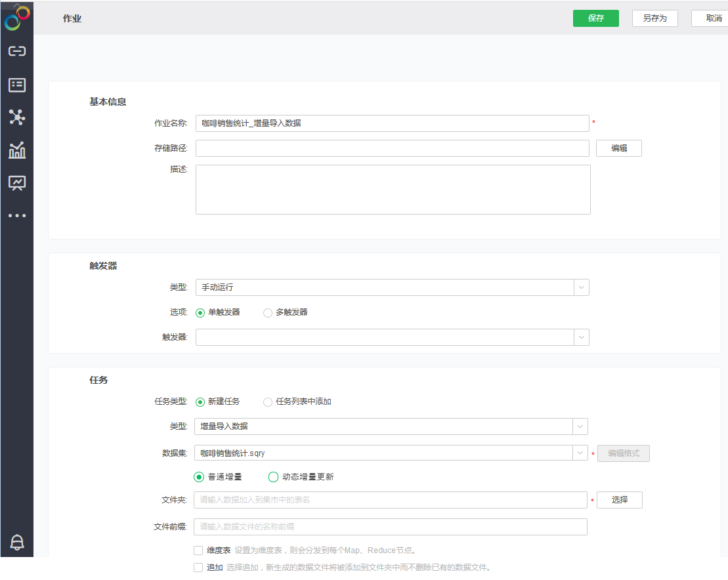Click 选择 button beside folder field
The image size is (728, 580).
point(619,500)
